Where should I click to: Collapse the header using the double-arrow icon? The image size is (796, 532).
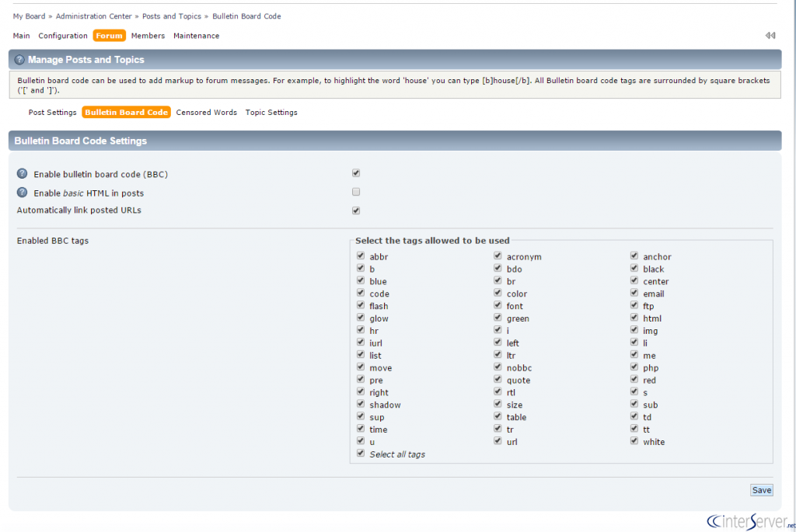(770, 36)
